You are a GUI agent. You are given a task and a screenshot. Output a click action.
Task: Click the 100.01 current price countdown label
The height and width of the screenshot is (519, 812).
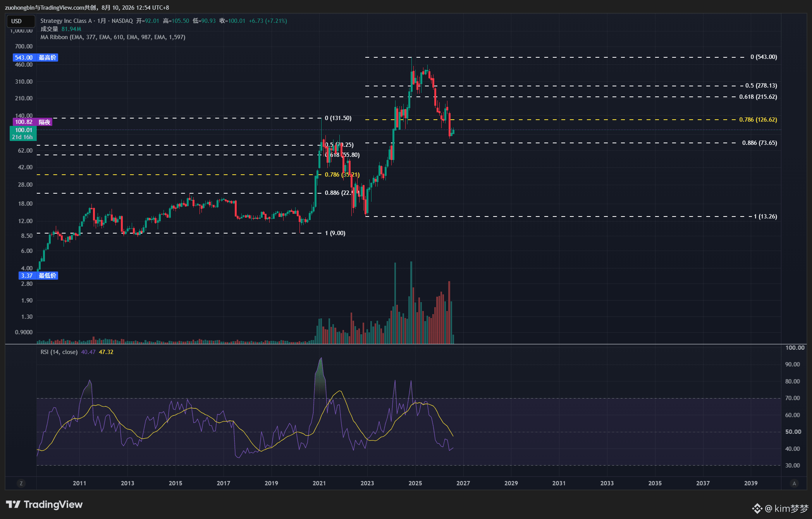(23, 134)
